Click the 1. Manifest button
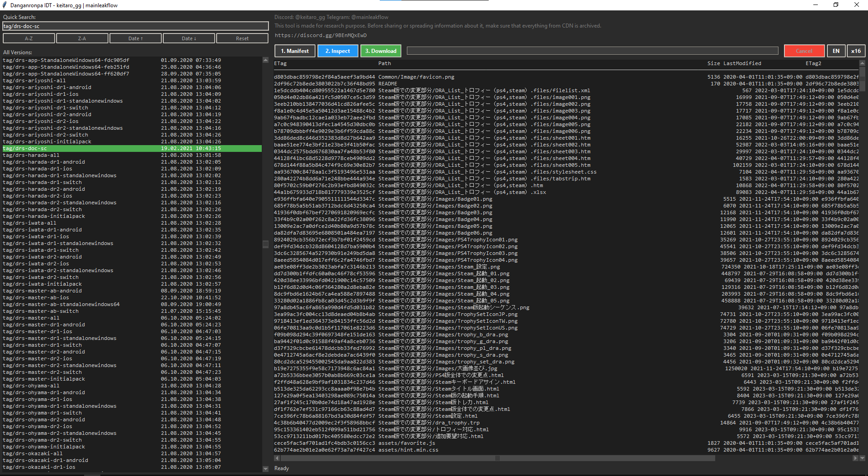Screen dimensions: 868x476 (295, 51)
